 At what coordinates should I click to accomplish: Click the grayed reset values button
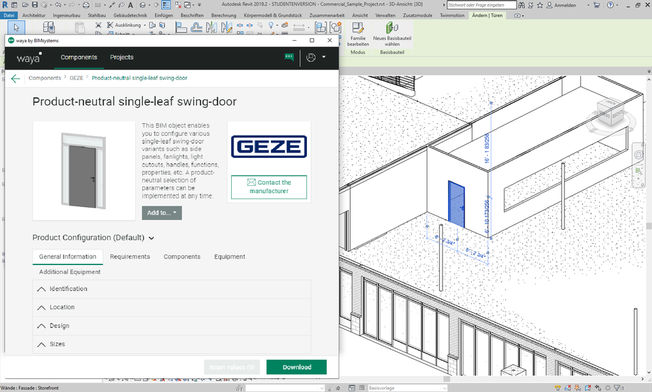coord(232,367)
